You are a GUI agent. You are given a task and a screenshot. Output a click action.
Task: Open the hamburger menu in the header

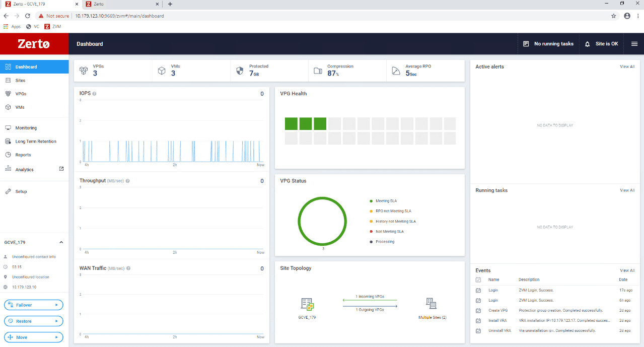634,44
